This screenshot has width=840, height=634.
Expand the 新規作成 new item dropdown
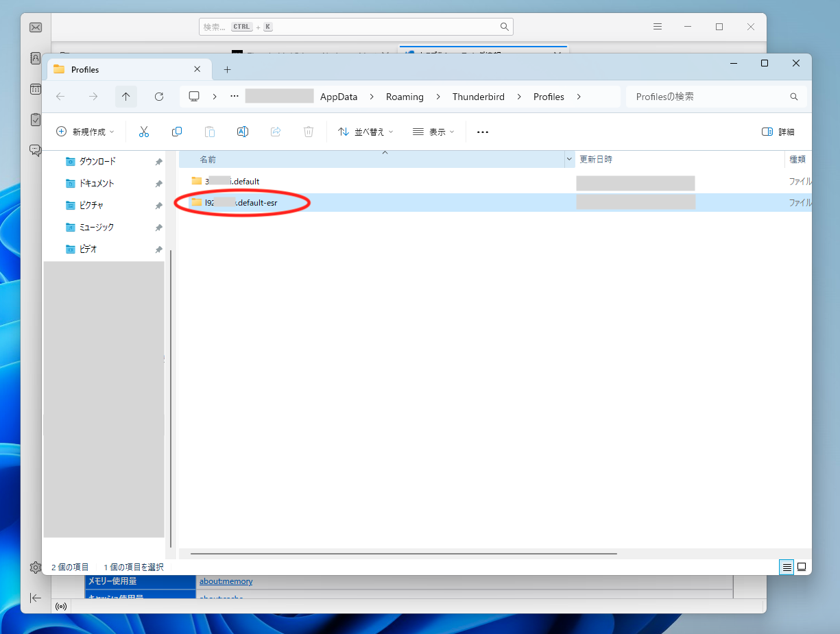[85, 131]
